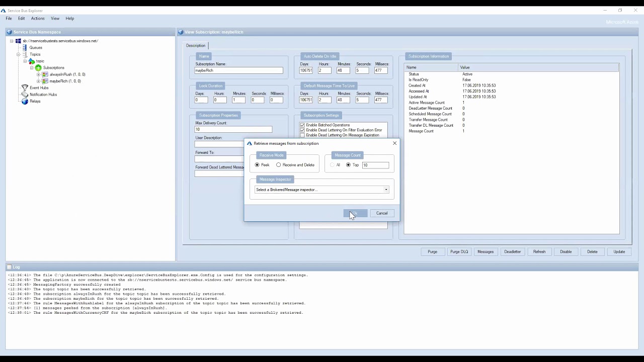Image resolution: width=644 pixels, height=362 pixels.
Task: Click the maybeRich subscription icon
Action: [x=45, y=81]
